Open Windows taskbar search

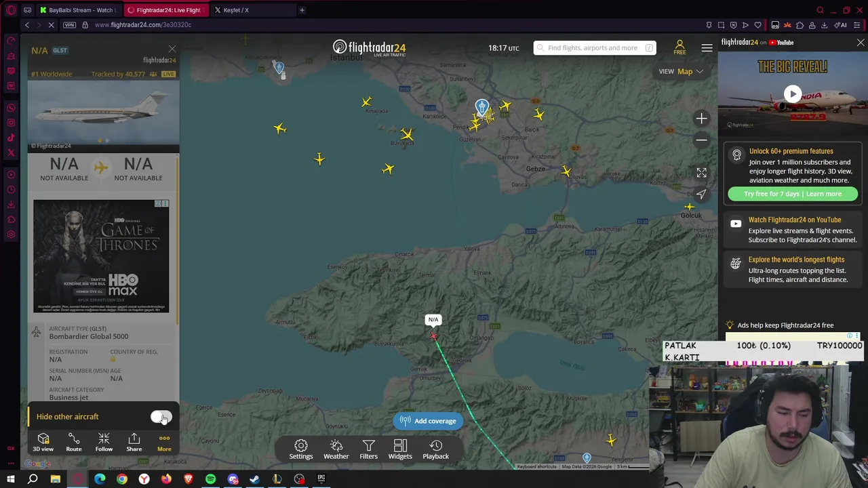(x=33, y=479)
